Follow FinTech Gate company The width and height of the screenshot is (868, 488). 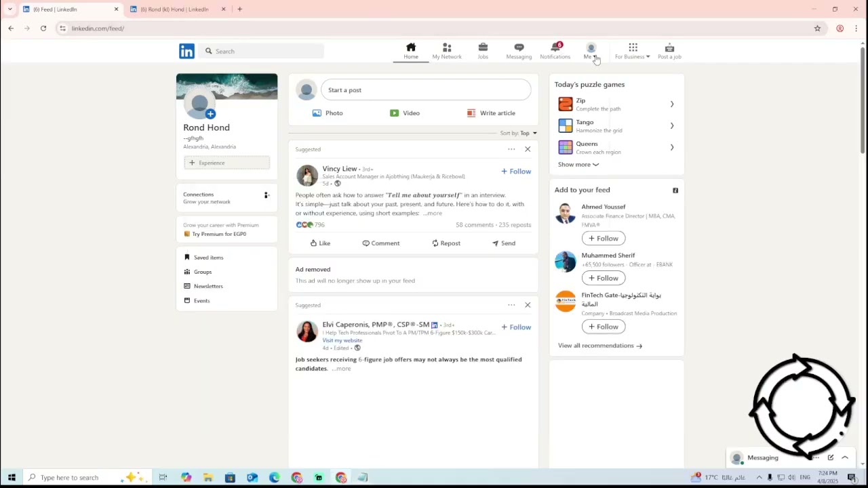click(604, 327)
